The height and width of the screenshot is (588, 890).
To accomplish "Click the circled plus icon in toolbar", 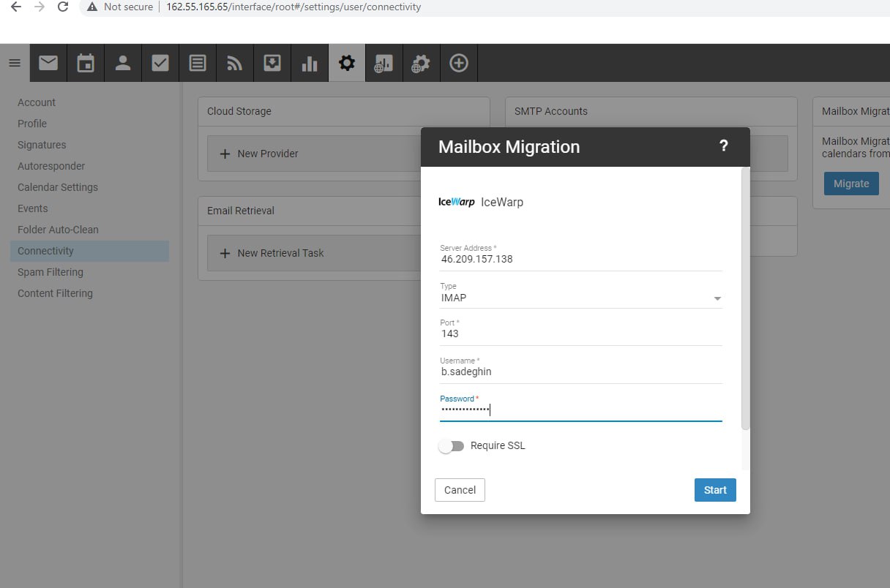I will point(459,63).
